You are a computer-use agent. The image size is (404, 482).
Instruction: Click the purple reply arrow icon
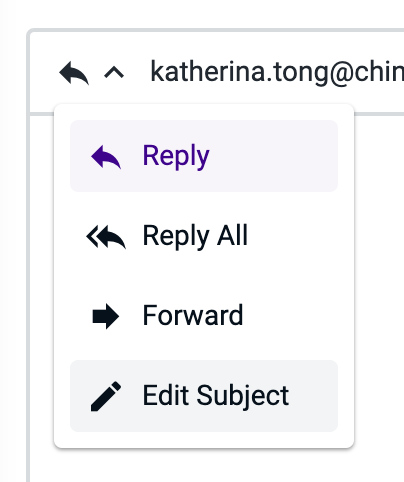(106, 157)
